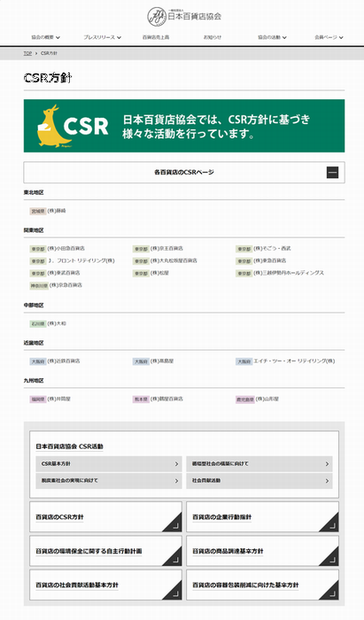Open the 協会の活動 dropdown menu
Viewport: 364px width, 620px height.
pos(272,37)
